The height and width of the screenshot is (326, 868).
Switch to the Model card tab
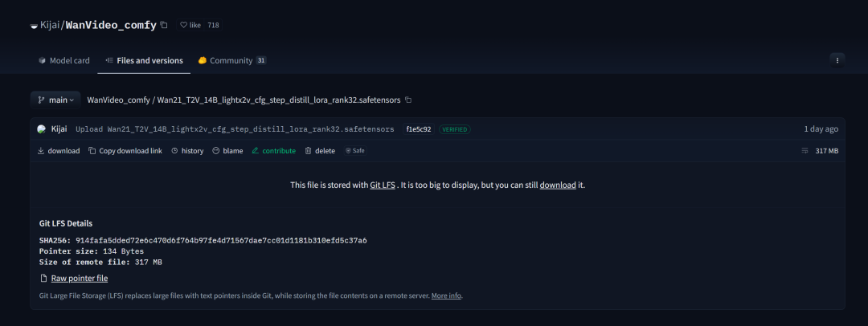click(63, 60)
